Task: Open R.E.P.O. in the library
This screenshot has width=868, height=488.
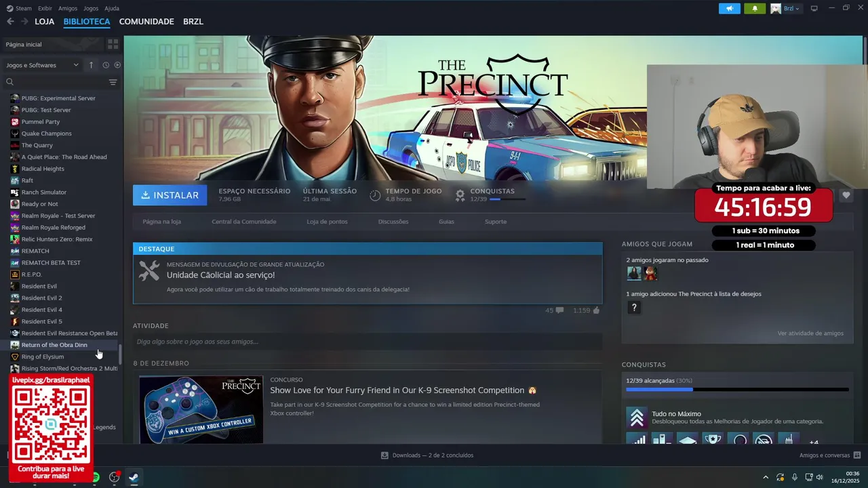Action: click(31, 274)
